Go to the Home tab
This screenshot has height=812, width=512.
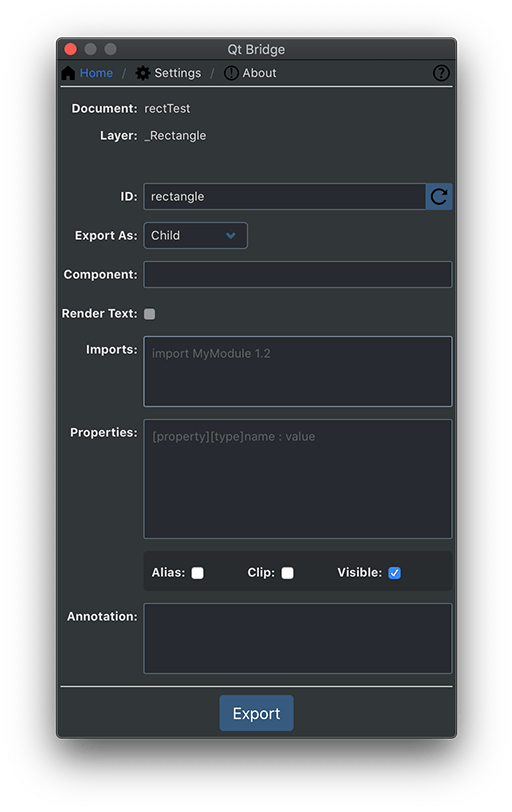pyautogui.click(x=96, y=73)
